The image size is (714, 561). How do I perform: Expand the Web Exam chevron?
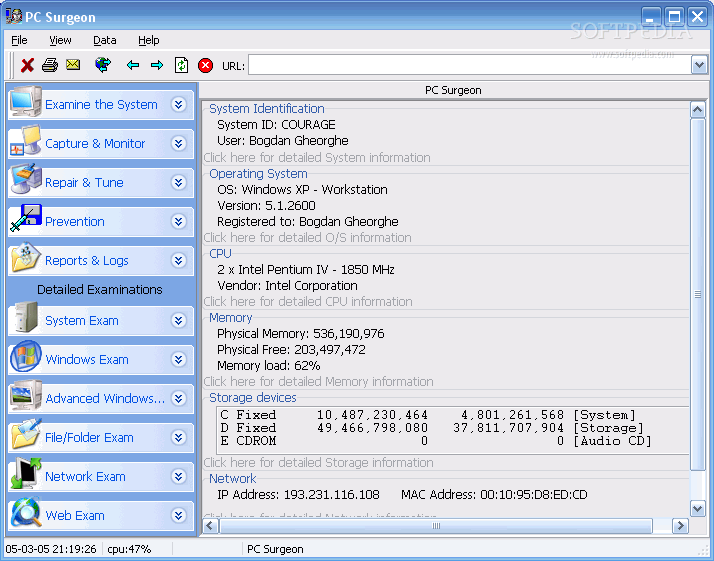[x=178, y=515]
